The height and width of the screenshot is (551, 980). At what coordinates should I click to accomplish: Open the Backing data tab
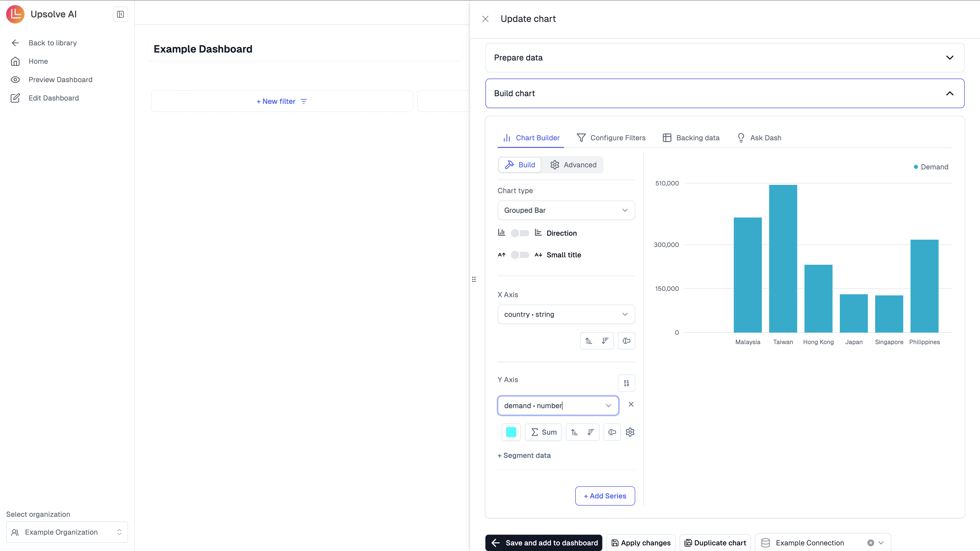point(691,138)
